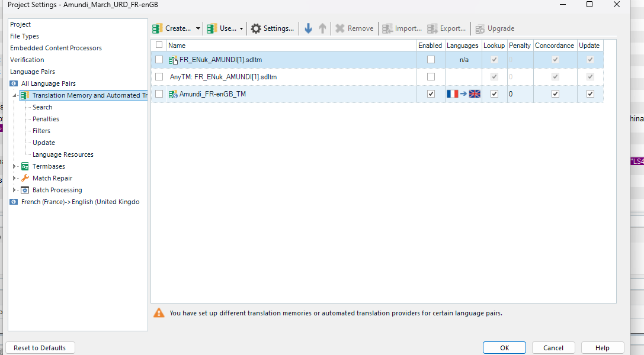Click the Concordance column header
This screenshot has width=644, height=355.
555,46
